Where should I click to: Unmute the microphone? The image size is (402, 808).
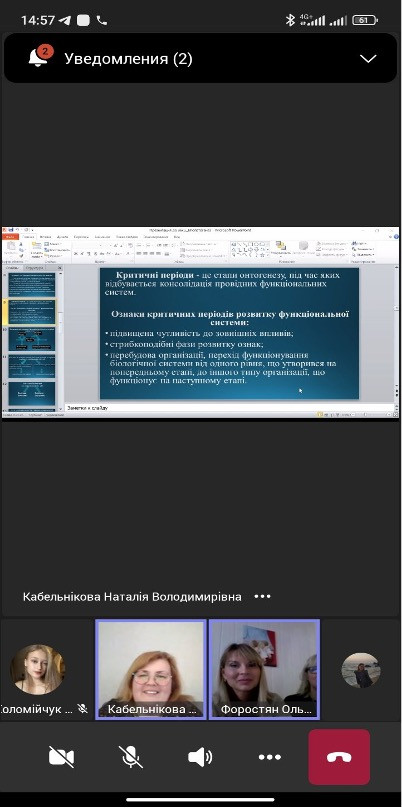[x=130, y=757]
